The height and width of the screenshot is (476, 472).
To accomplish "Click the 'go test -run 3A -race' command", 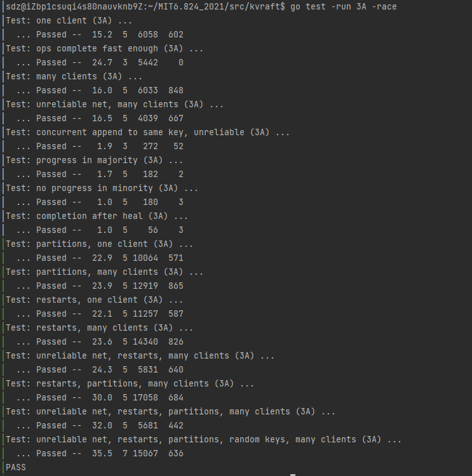I will [x=344, y=7].
